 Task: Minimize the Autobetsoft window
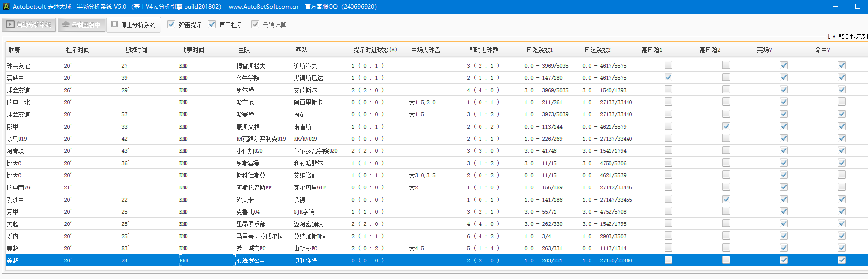point(835,6)
